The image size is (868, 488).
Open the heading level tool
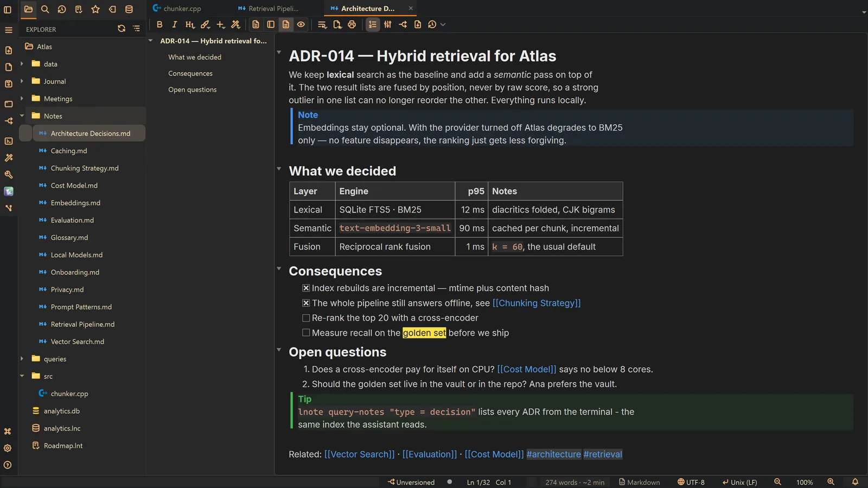click(x=190, y=24)
